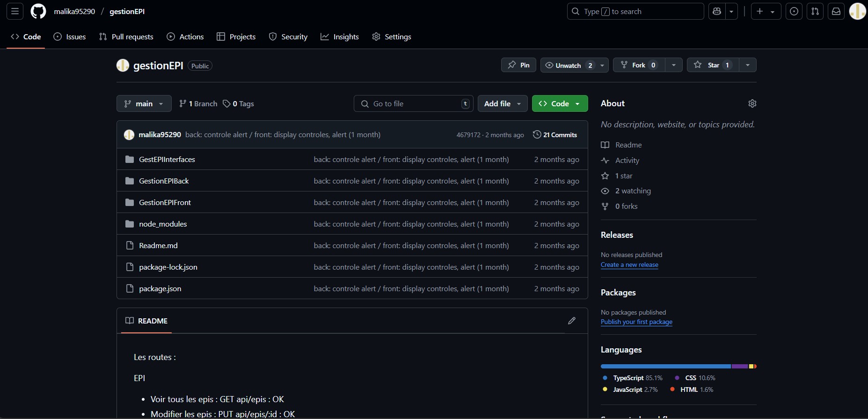Switch to the Issues tab
868x419 pixels.
70,37
